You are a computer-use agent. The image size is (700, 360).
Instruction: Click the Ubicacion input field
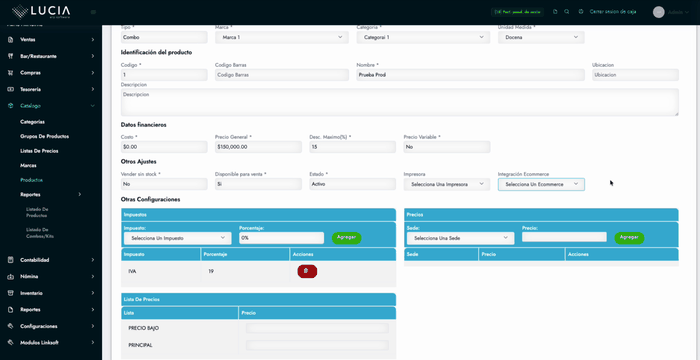pos(635,75)
